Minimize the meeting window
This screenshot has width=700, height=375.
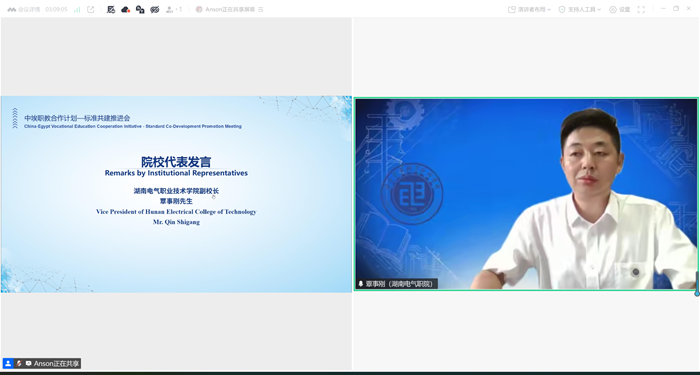pos(663,8)
